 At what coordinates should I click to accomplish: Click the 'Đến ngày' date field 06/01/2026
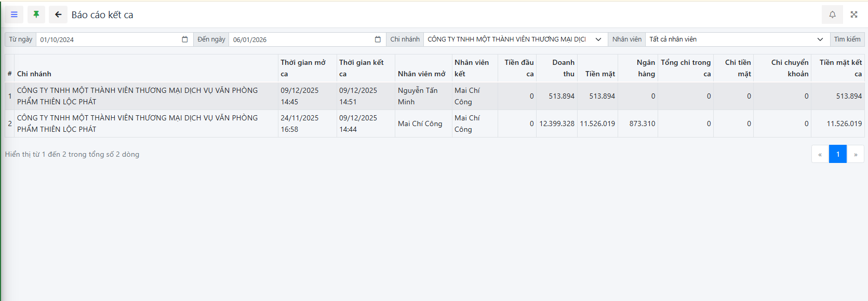point(301,39)
